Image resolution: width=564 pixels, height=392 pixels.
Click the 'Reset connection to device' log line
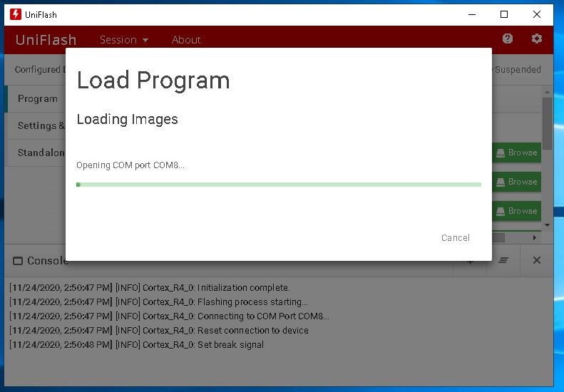pos(159,330)
